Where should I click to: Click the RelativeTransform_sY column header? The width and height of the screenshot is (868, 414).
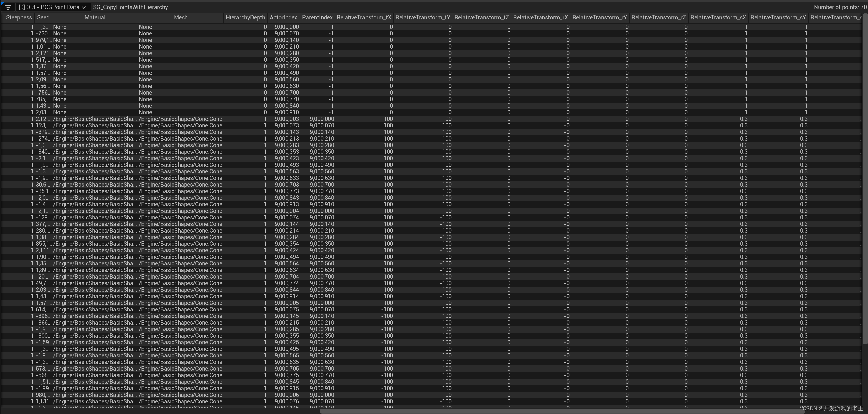pyautogui.click(x=778, y=17)
